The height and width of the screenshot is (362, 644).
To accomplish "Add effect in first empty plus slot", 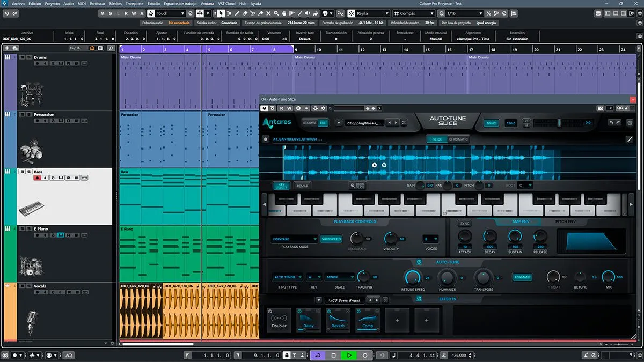I will pos(397,320).
